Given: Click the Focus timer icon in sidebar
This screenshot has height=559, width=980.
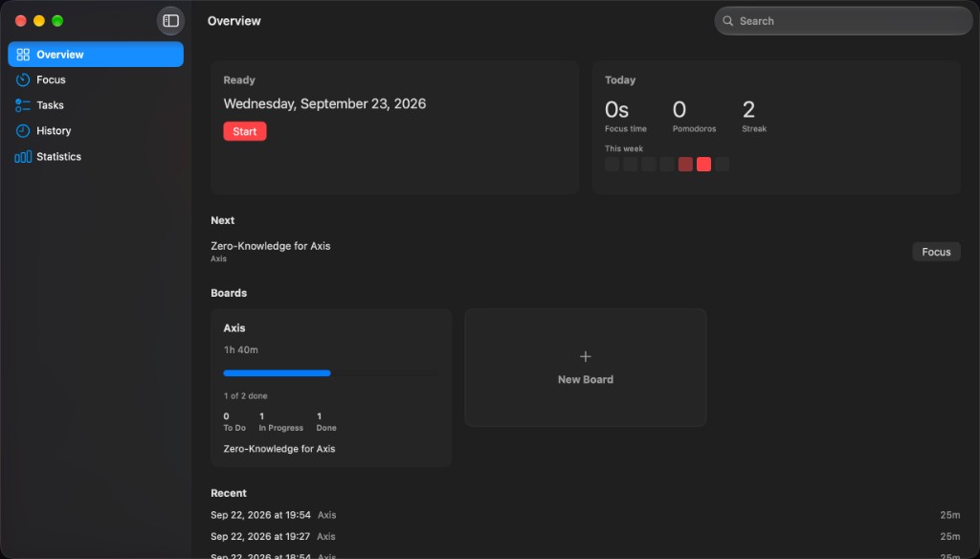Looking at the screenshot, I should coord(23,79).
